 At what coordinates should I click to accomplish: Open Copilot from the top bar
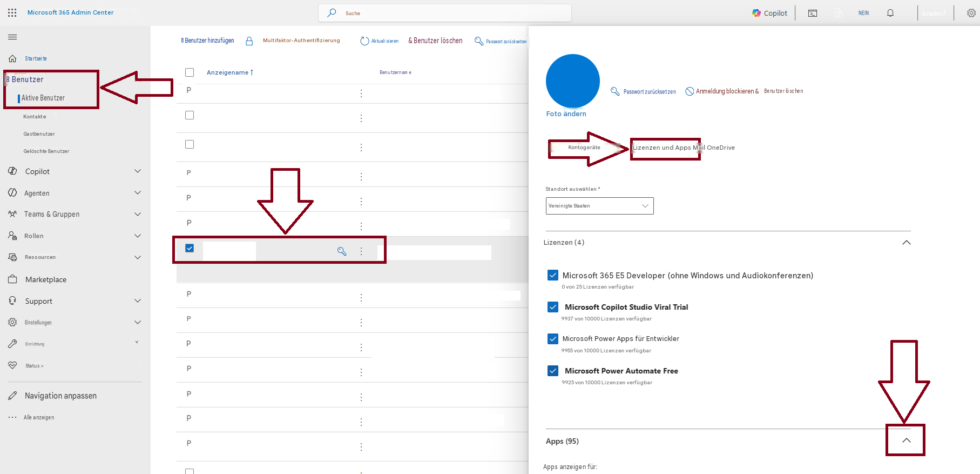pos(769,13)
